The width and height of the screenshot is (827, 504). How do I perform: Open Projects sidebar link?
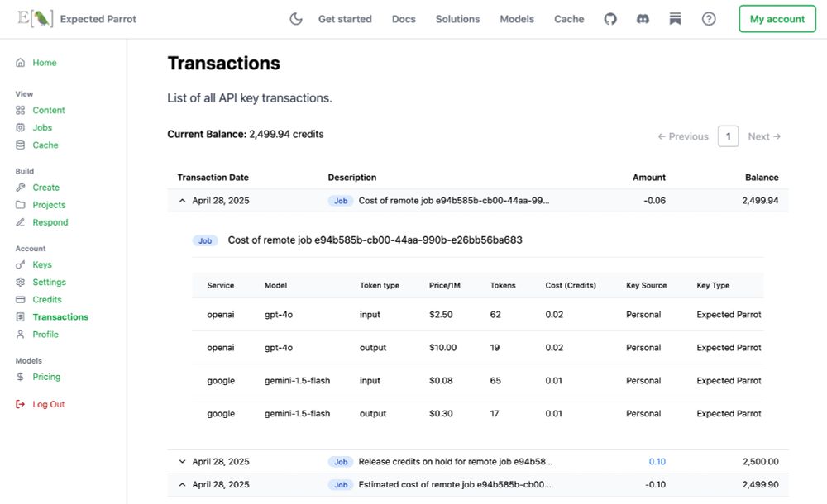49,205
